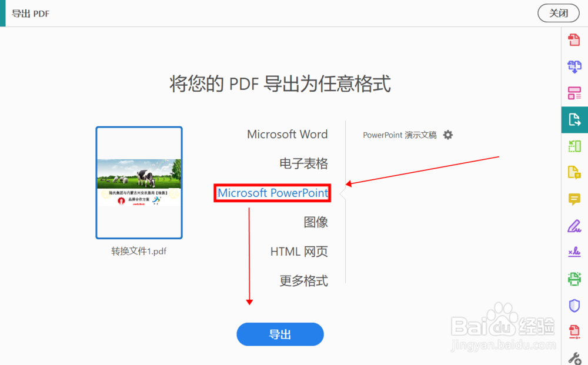The height and width of the screenshot is (365, 588).
Task: Open the Organize Pages tool icon
Action: tap(574, 93)
